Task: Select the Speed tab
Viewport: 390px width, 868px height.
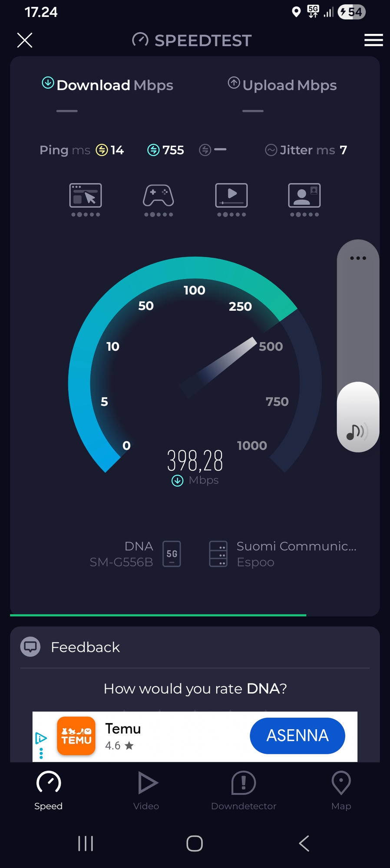Action: click(49, 791)
